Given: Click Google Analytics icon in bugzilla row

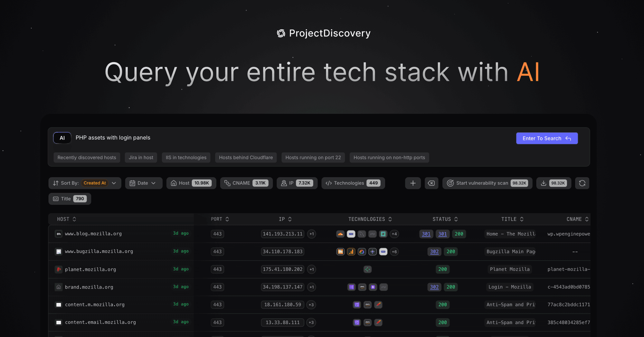Looking at the screenshot, I should coord(351,252).
